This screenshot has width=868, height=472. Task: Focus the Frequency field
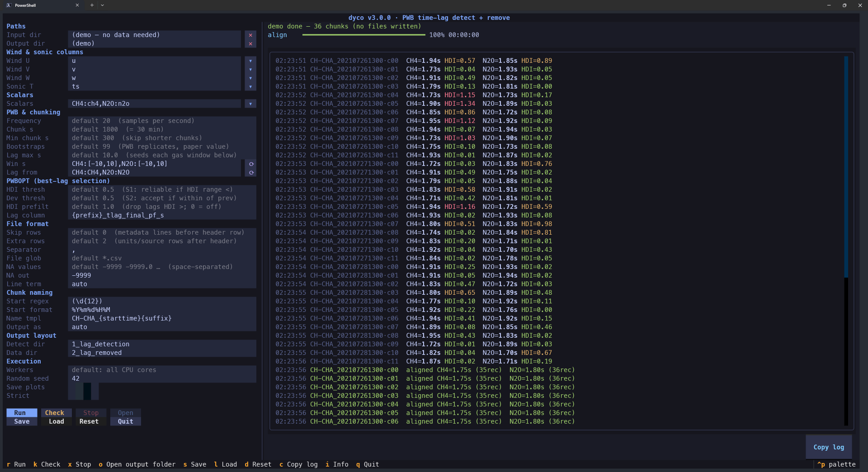pos(162,121)
